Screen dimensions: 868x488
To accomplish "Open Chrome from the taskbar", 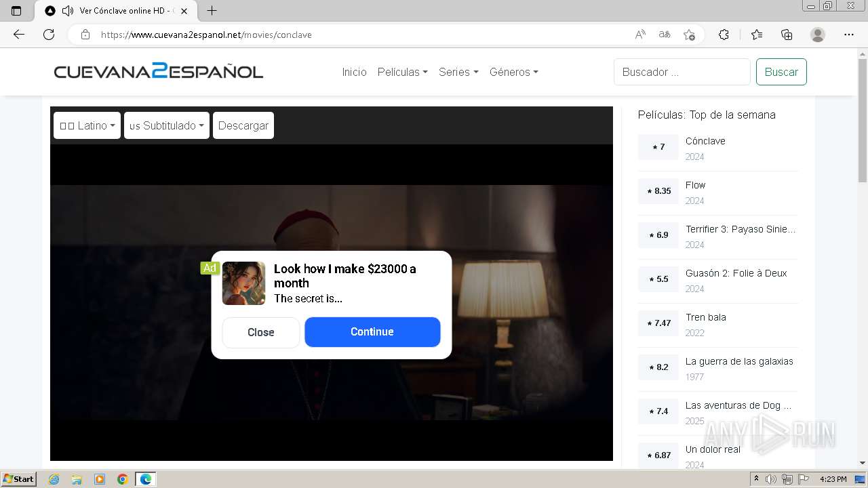I will (x=123, y=479).
